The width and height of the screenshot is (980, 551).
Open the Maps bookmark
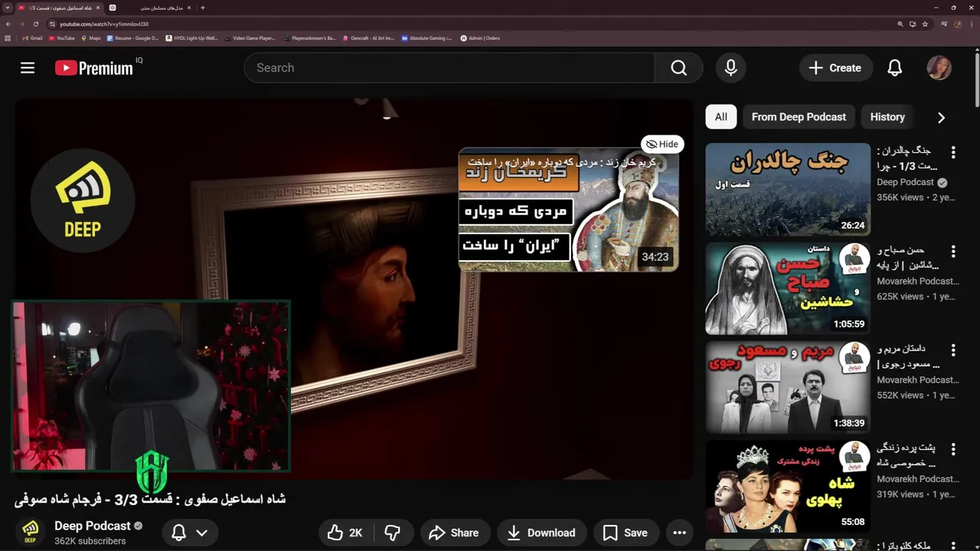tap(90, 37)
